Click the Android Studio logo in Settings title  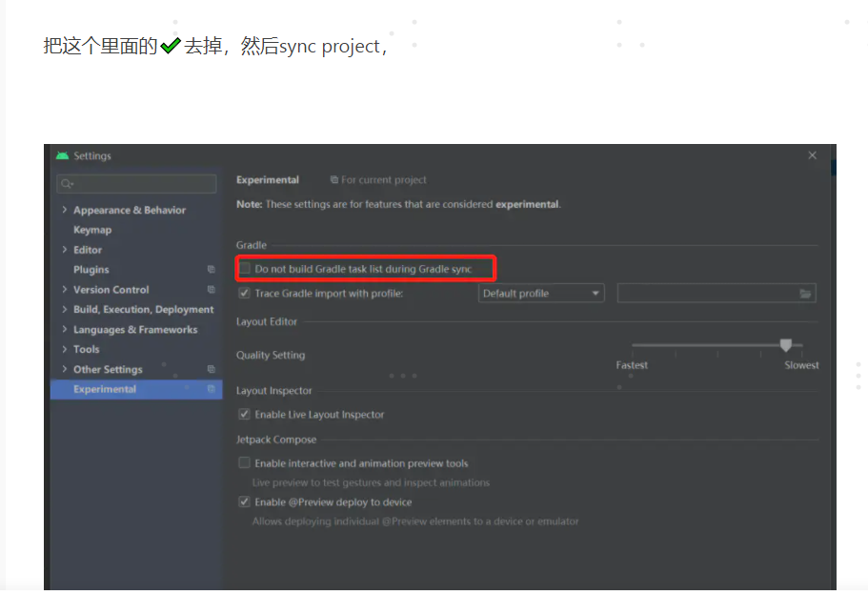pos(63,155)
